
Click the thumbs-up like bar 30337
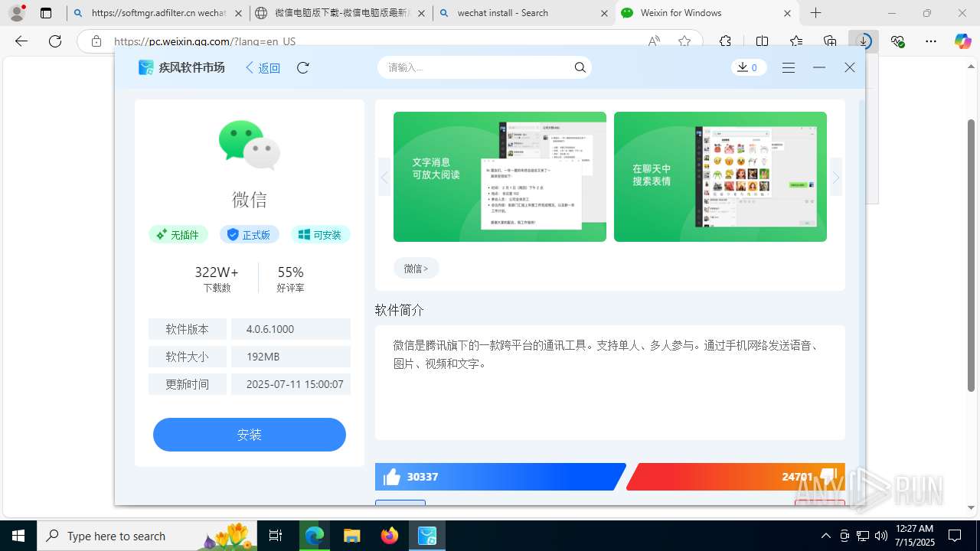[x=499, y=477]
